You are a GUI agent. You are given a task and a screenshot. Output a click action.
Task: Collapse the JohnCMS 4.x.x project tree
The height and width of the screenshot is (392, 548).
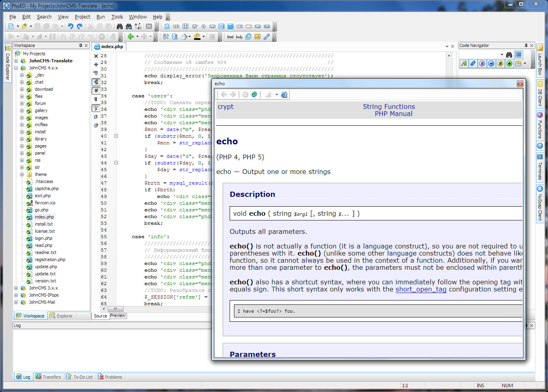16,68
